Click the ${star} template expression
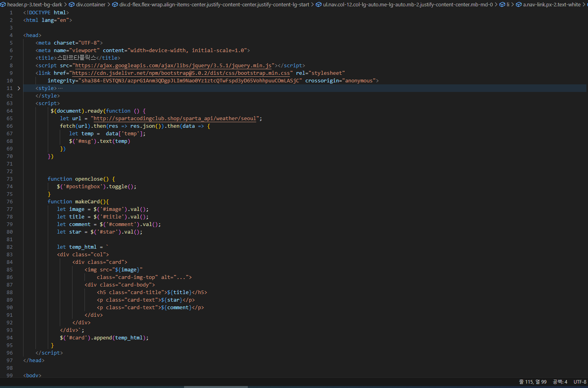Viewport: 588px width, 388px height. pos(172,300)
